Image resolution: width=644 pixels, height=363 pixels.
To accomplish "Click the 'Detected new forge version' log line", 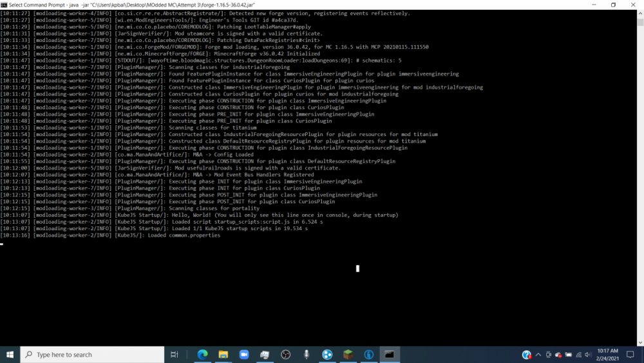I will tap(205, 13).
